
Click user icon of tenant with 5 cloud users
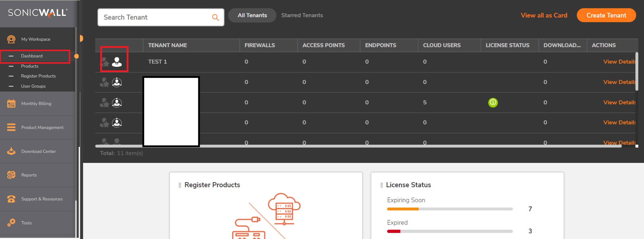pos(117,103)
